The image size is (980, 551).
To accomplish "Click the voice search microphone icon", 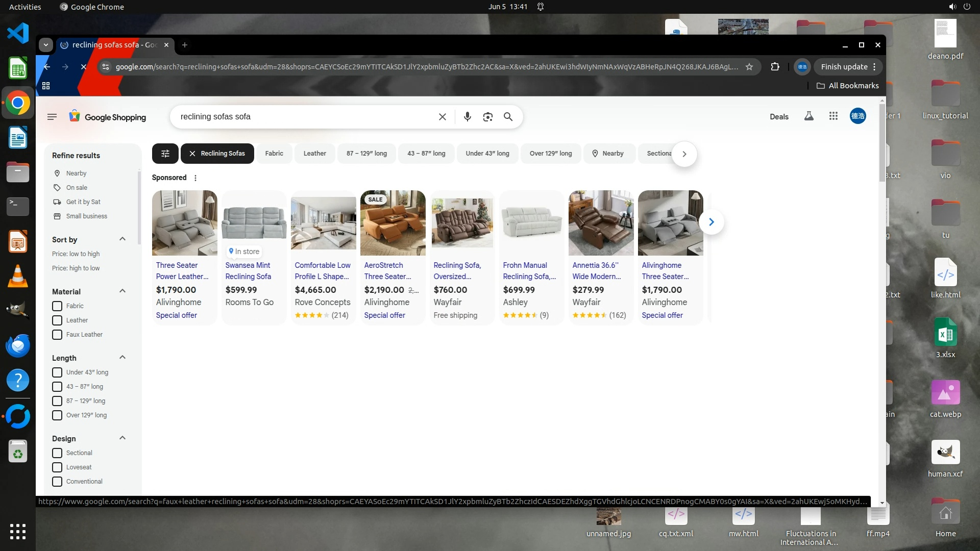I will click(467, 117).
